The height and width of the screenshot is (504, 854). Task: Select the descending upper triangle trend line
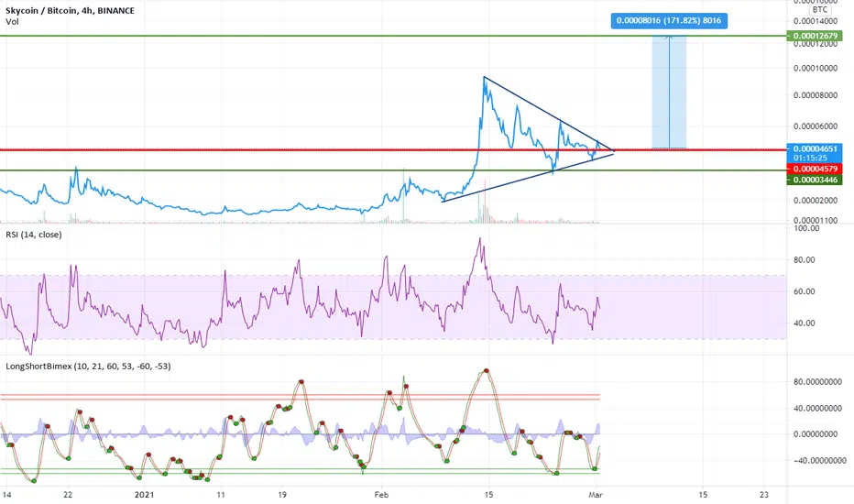coord(549,114)
